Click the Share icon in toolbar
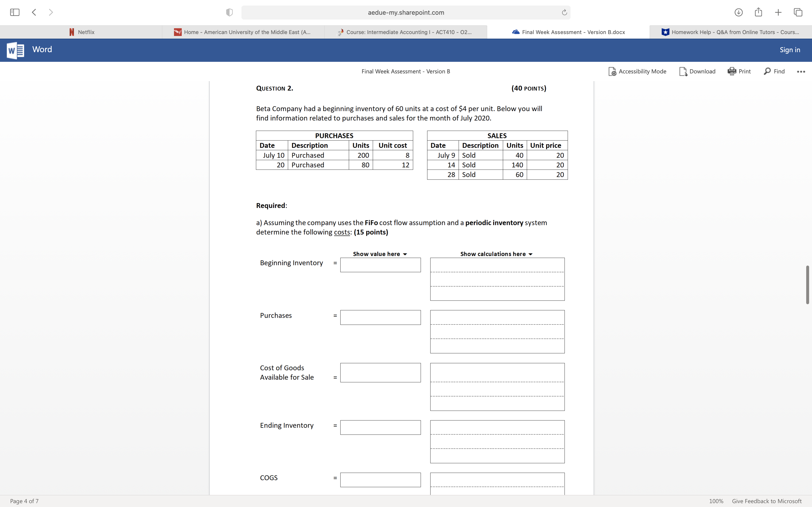 coord(758,12)
